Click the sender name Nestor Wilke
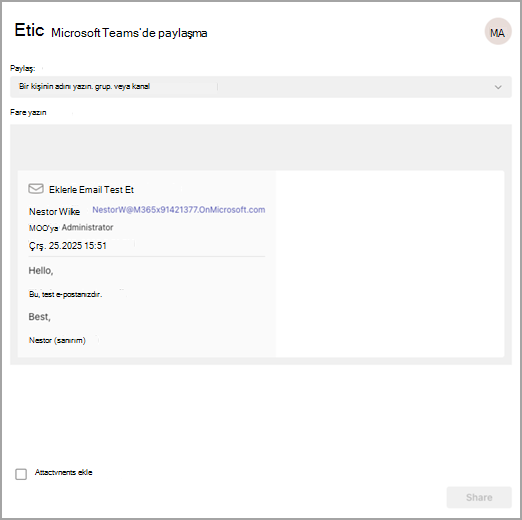Image resolution: width=522 pixels, height=520 pixels. pos(54,212)
